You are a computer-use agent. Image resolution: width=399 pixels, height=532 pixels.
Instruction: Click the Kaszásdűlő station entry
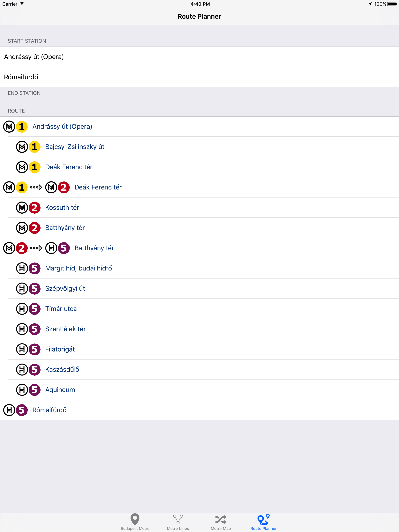[x=62, y=370]
